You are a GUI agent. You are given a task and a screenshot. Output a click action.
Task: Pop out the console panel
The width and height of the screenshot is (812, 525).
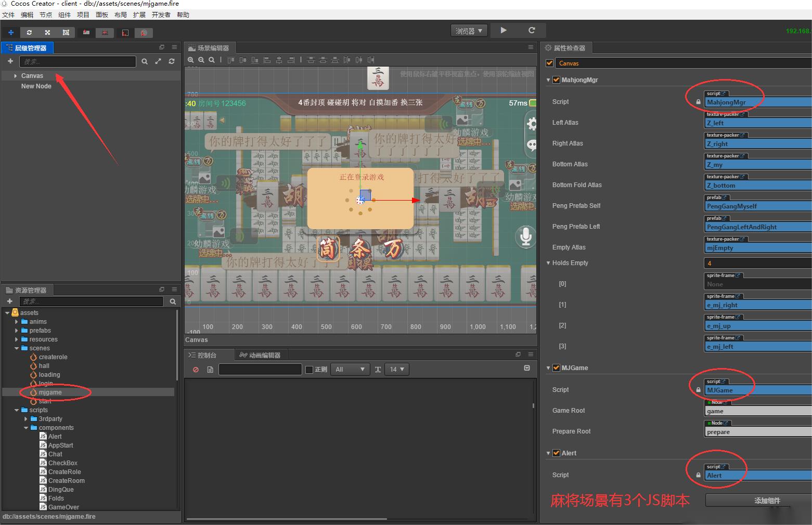(518, 355)
